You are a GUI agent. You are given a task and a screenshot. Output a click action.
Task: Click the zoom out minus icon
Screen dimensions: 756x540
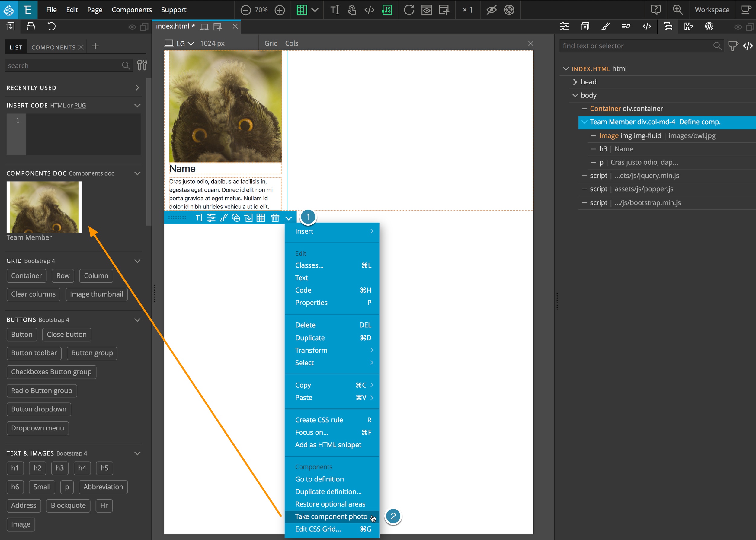(245, 10)
